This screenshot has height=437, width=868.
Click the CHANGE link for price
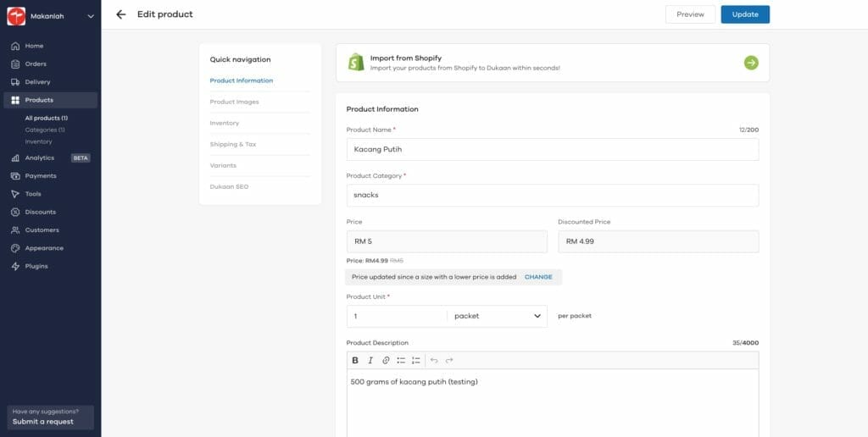(x=538, y=277)
